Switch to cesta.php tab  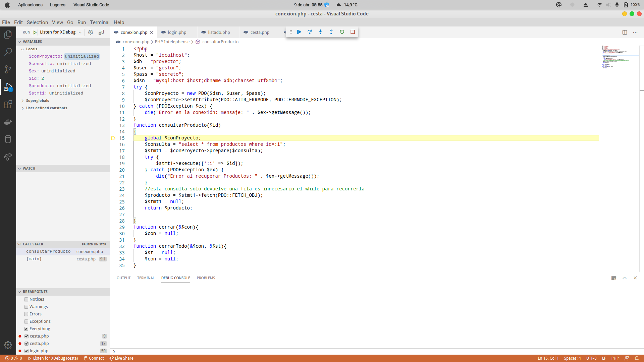point(260,33)
